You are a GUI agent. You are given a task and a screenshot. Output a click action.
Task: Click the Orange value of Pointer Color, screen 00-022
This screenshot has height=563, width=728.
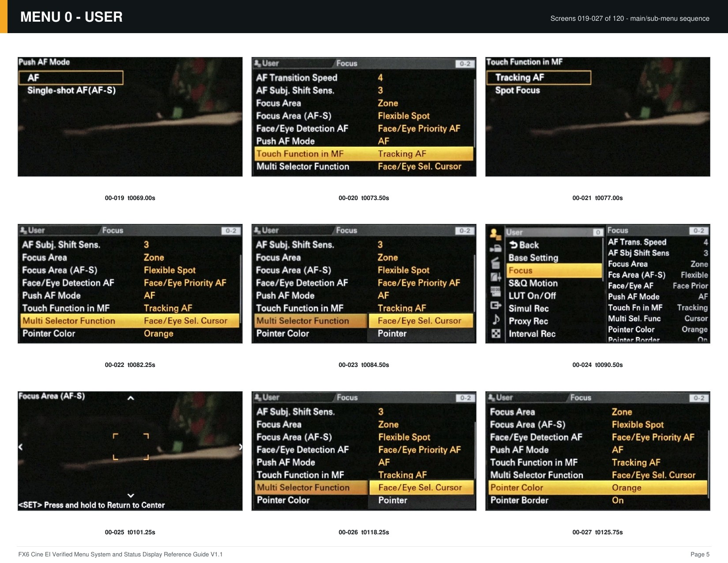[158, 334]
